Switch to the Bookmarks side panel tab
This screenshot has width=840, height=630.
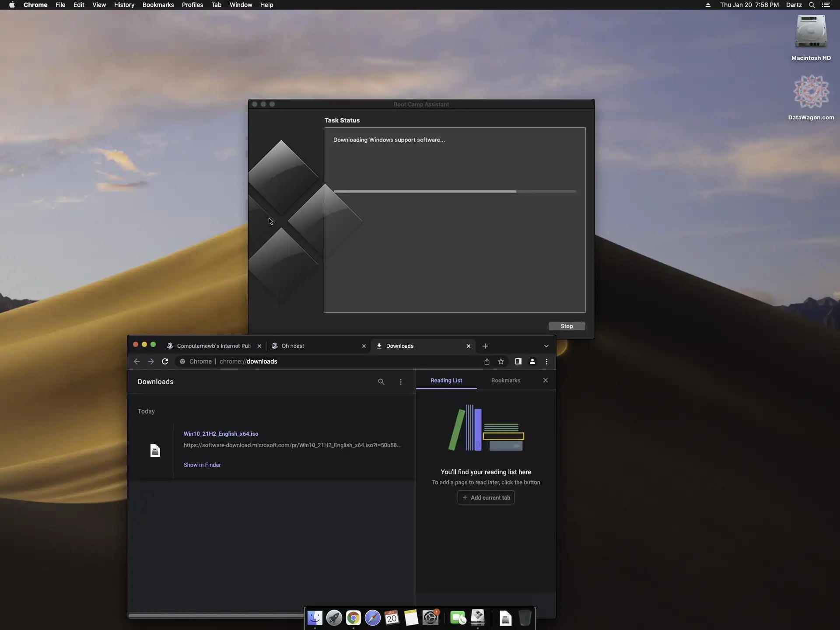click(506, 381)
